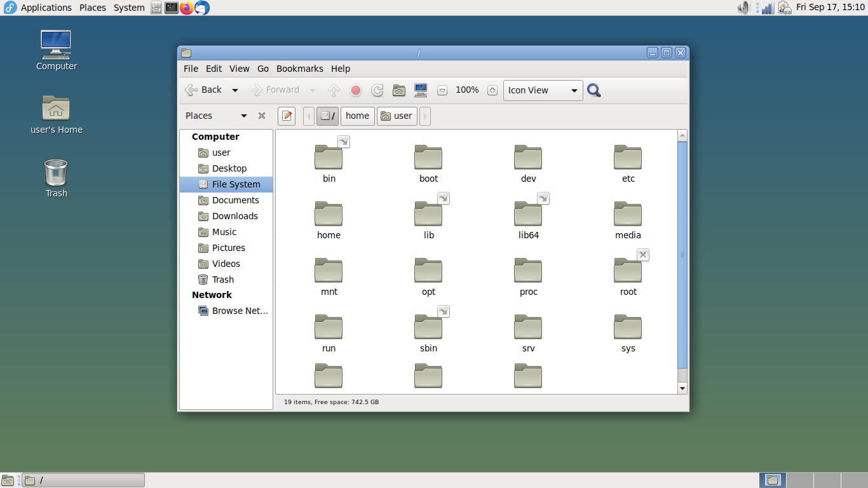Navigate using the home path button
This screenshot has height=488, width=868.
357,116
